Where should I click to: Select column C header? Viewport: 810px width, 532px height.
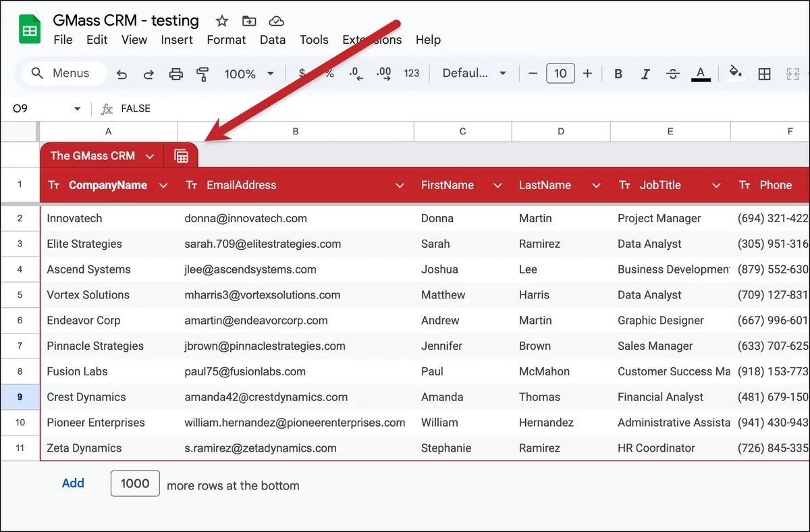(462, 132)
